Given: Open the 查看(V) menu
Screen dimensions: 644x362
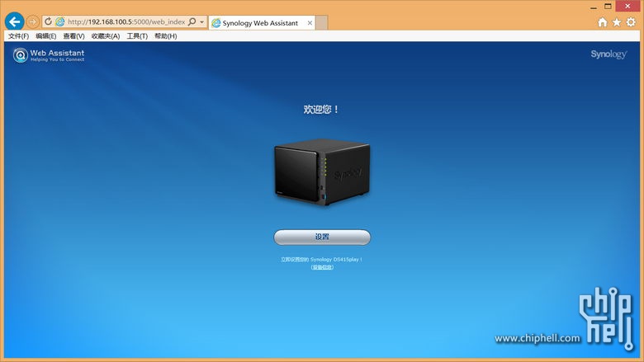Looking at the screenshot, I should pyautogui.click(x=73, y=36).
